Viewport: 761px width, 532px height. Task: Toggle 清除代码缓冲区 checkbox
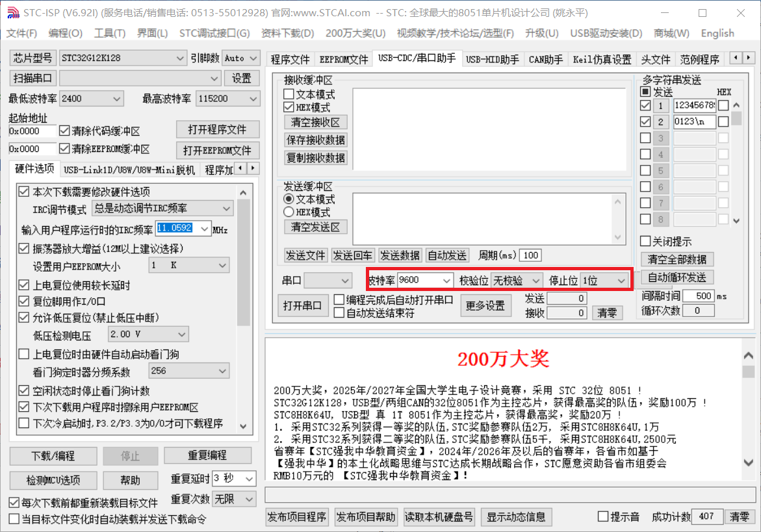pos(64,131)
